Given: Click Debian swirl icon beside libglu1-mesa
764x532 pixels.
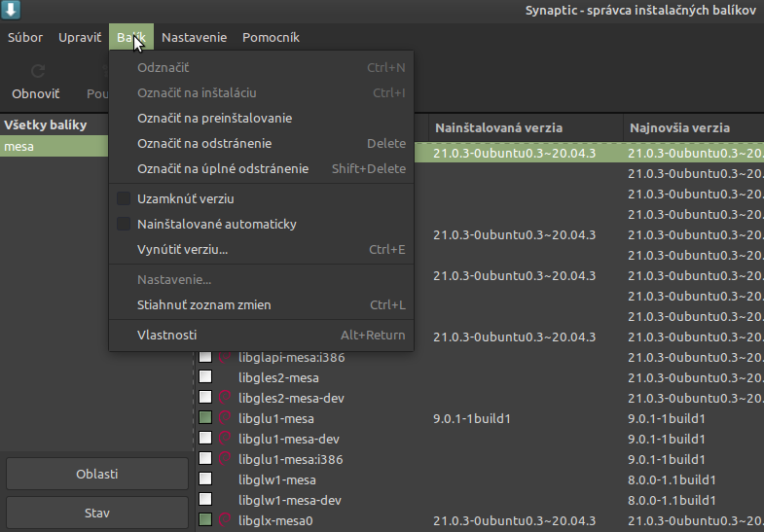Looking at the screenshot, I should click(225, 418).
